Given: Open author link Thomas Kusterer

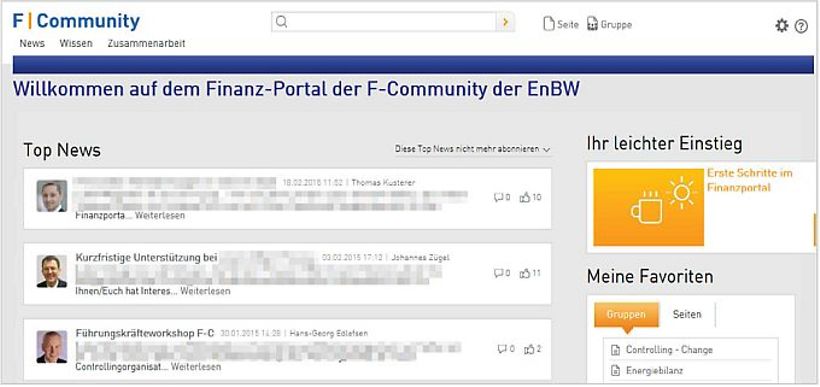Looking at the screenshot, I should point(383,183).
